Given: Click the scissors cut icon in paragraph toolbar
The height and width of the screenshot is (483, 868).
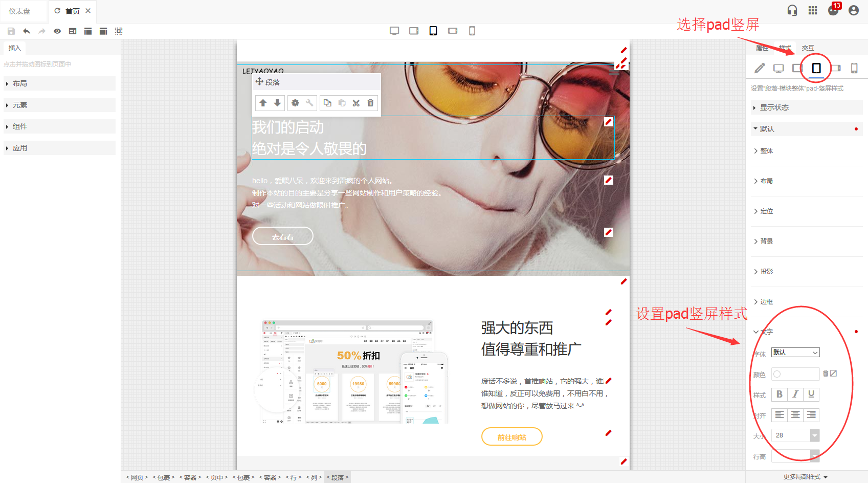Looking at the screenshot, I should (356, 103).
